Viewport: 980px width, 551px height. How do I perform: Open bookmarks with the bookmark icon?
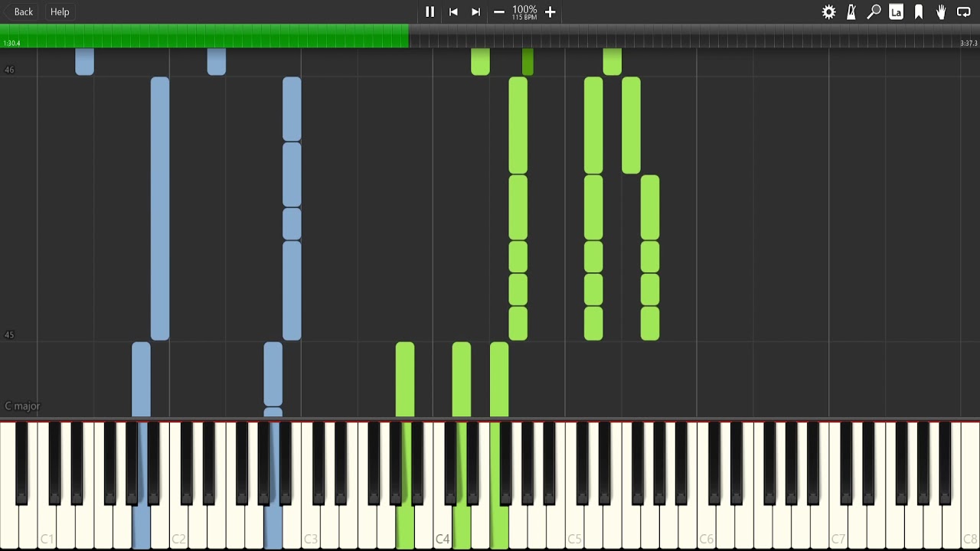(x=919, y=11)
